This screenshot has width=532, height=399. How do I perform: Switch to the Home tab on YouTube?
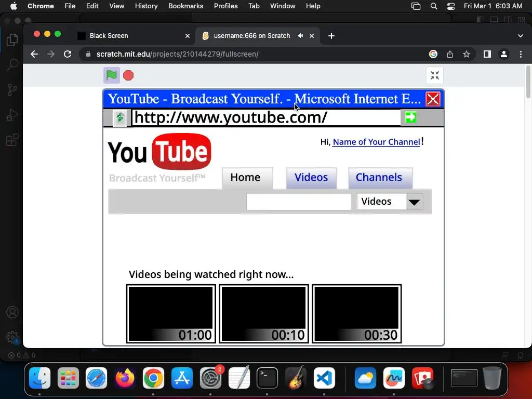(x=247, y=178)
